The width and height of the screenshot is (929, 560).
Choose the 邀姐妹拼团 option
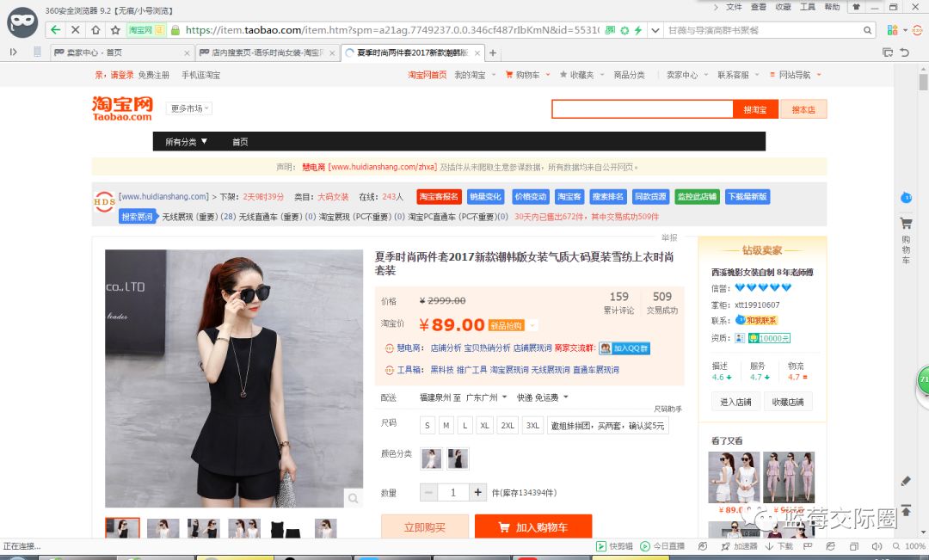pyautogui.click(x=608, y=426)
